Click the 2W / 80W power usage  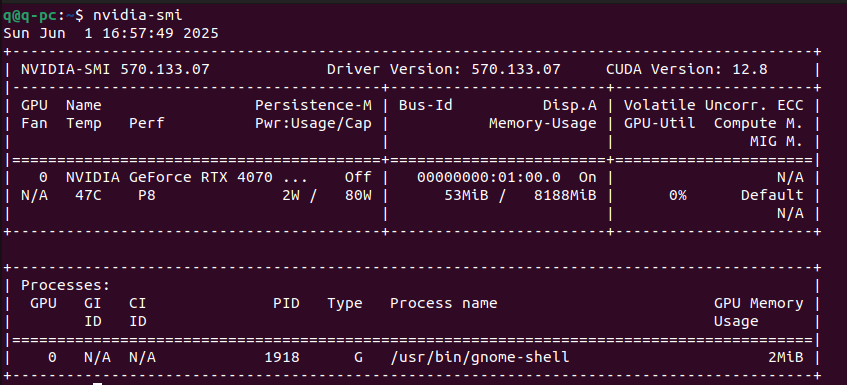(x=327, y=195)
